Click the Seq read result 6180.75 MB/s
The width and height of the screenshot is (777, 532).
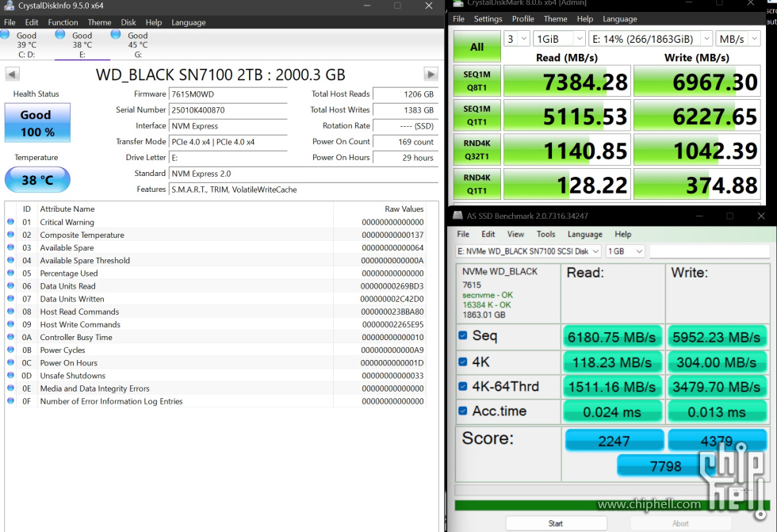point(612,337)
